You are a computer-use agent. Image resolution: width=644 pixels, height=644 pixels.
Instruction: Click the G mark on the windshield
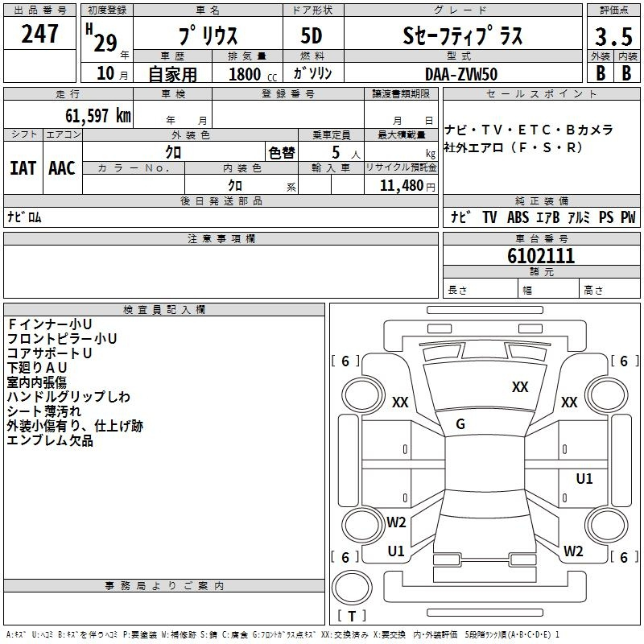click(460, 424)
